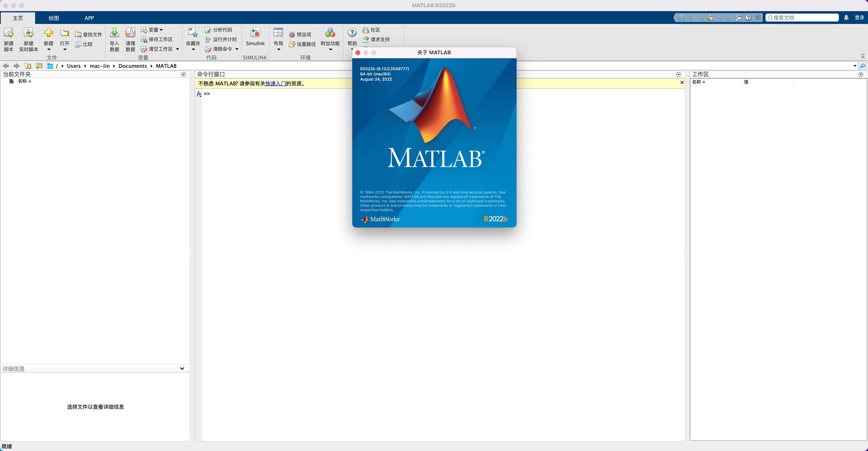Switch to the APP tab
The width and height of the screenshot is (868, 451).
(89, 18)
